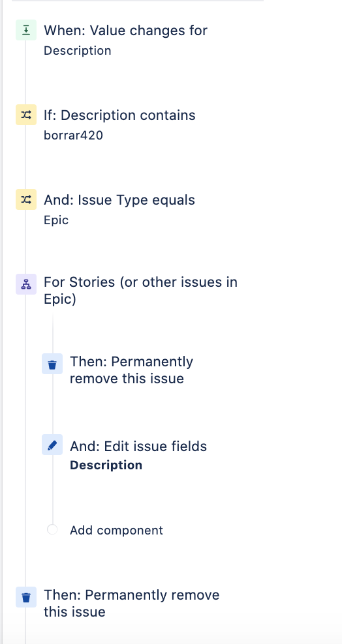
Task: Click the condition icon beside 'And: Issue Type equals'
Action: coord(26,199)
